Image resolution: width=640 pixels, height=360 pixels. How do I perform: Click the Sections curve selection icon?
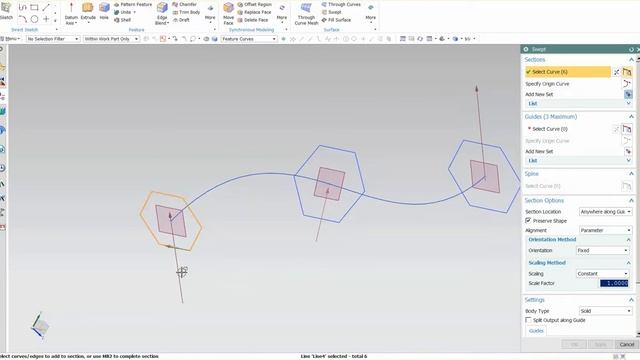pyautogui.click(x=627, y=72)
